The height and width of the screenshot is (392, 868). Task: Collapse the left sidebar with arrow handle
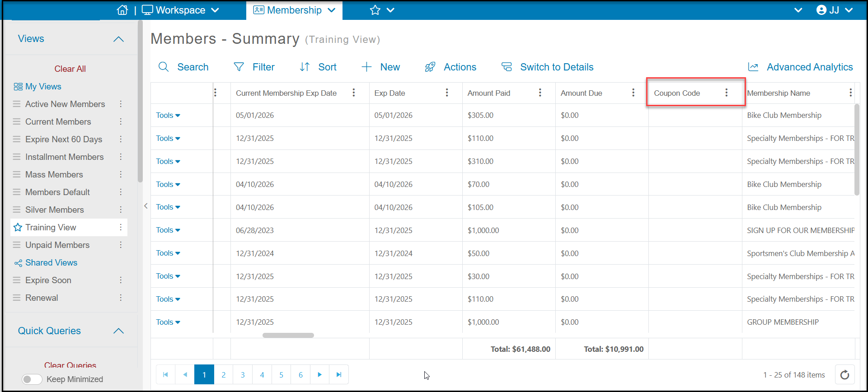click(x=145, y=206)
